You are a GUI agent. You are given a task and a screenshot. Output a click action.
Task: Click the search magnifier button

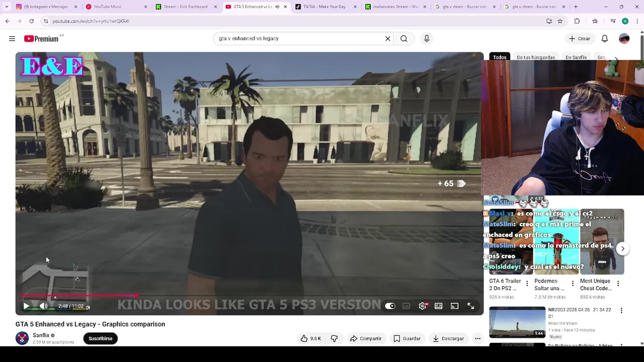[x=404, y=39]
